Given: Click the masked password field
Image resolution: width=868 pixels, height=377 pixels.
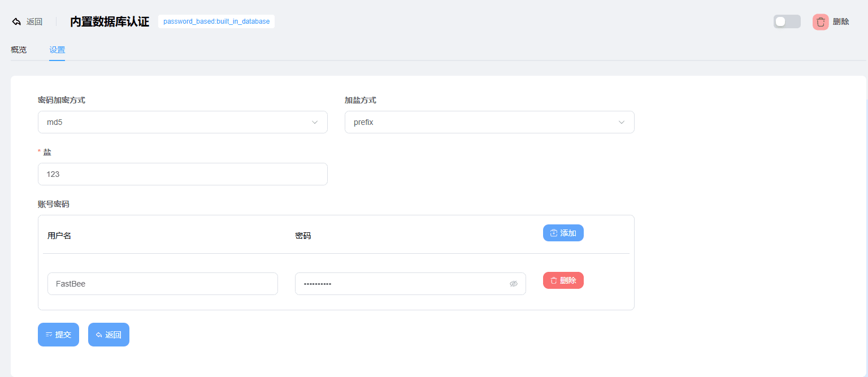Looking at the screenshot, I should (410, 284).
